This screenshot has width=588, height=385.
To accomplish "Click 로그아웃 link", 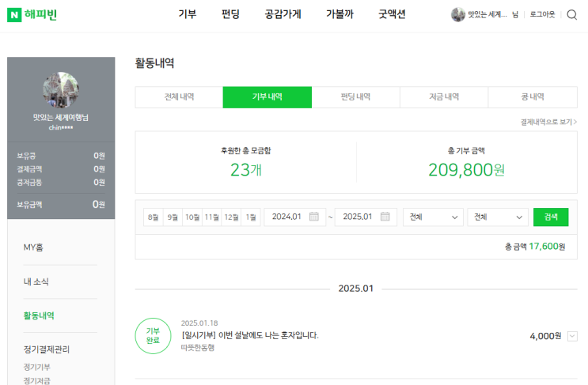I will (x=542, y=15).
